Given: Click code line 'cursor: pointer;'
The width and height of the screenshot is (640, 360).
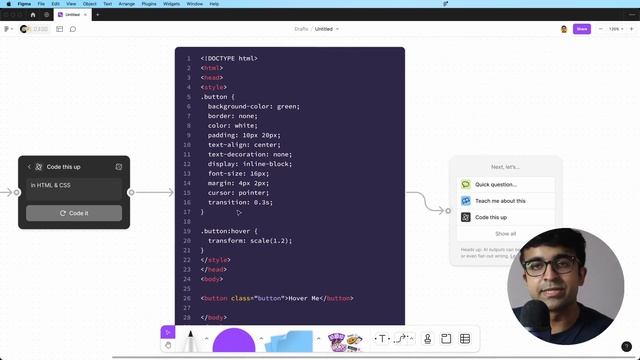Looking at the screenshot, I should pyautogui.click(x=238, y=193).
